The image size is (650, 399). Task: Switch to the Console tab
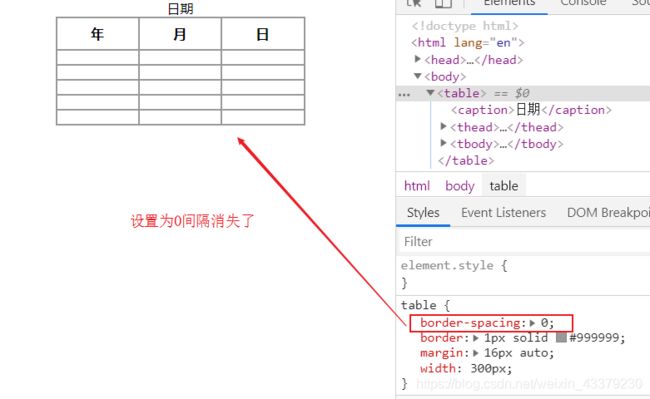click(x=583, y=3)
